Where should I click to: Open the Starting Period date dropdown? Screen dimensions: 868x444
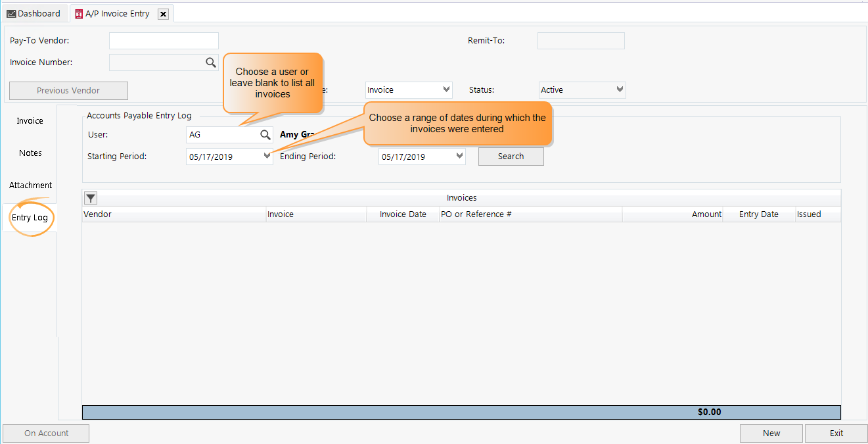267,156
